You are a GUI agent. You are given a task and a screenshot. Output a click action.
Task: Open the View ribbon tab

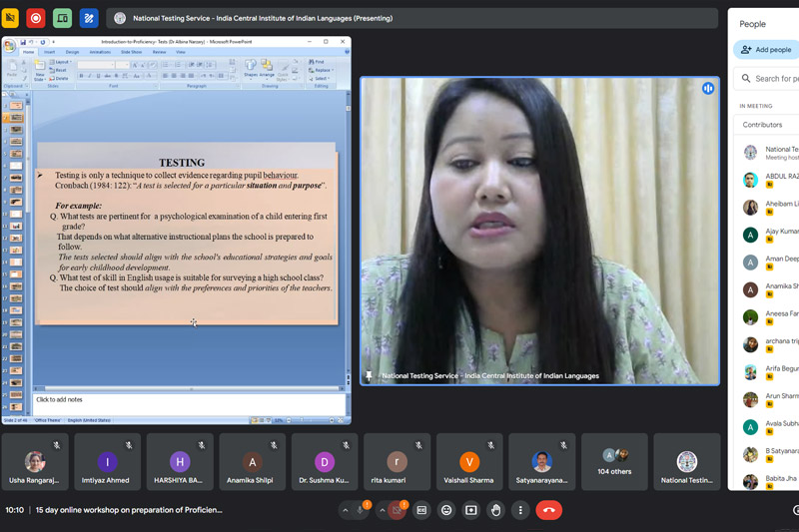(x=181, y=52)
